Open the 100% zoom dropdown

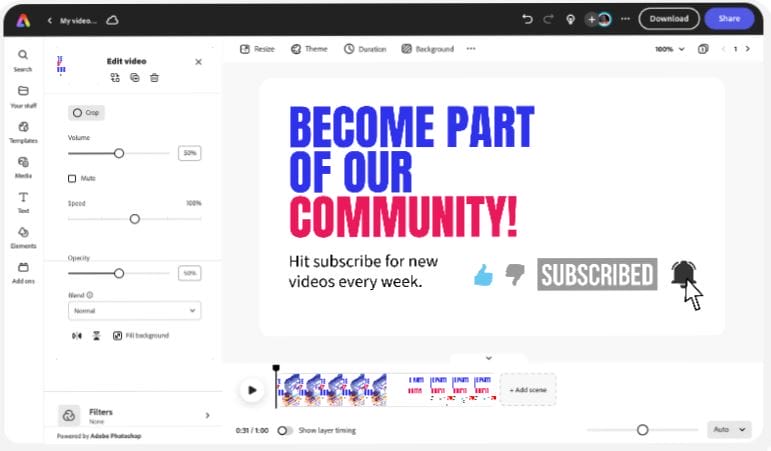(670, 49)
